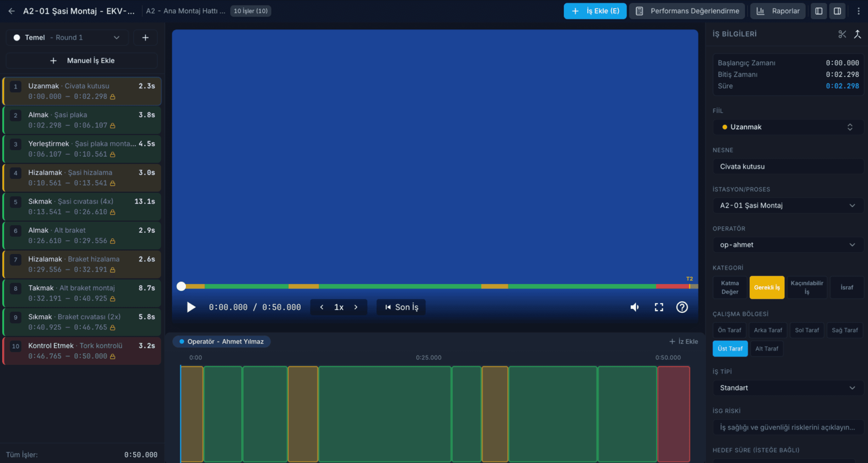Toggle the Alt Taraf work zone
Screen dimensions: 868x463
pyautogui.click(x=767, y=349)
